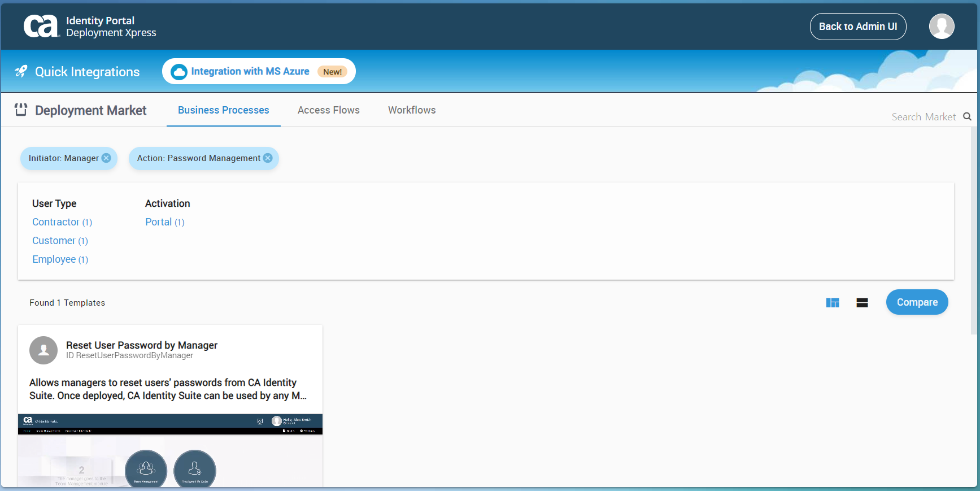Click the template's gray avatar icon

tap(43, 350)
